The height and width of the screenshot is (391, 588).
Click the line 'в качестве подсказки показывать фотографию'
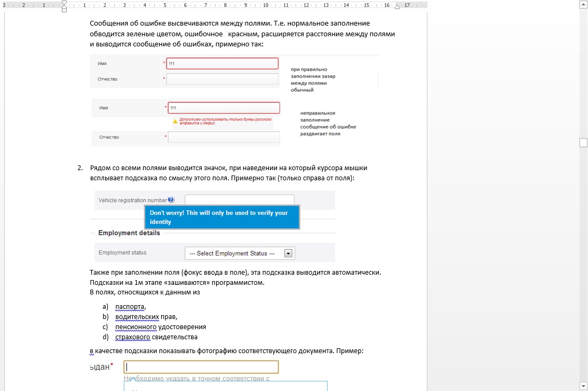(x=226, y=351)
